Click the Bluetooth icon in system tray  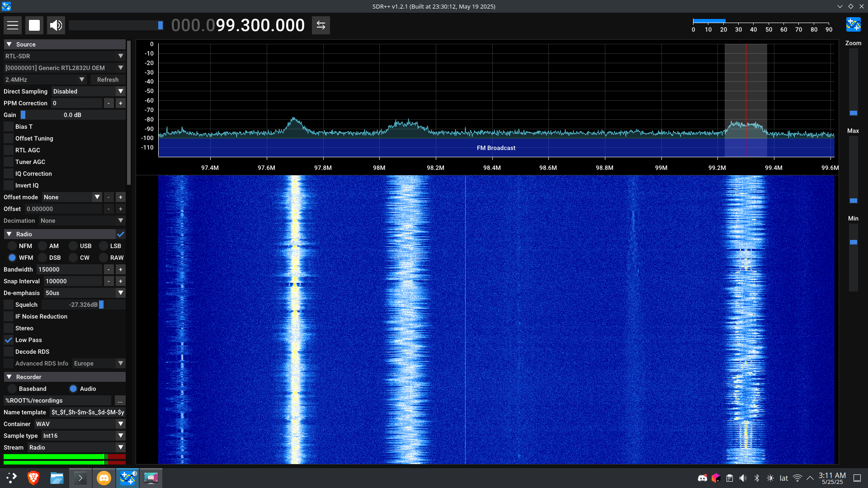(757, 478)
